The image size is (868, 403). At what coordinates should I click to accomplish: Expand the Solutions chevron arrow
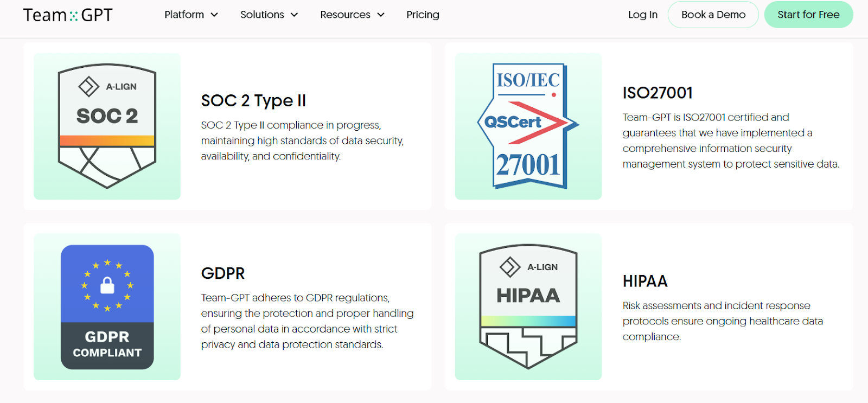pos(295,15)
